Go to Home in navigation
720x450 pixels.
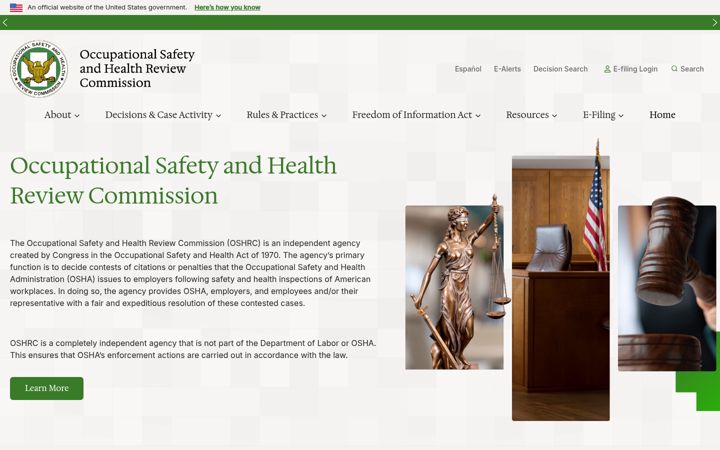(x=662, y=115)
